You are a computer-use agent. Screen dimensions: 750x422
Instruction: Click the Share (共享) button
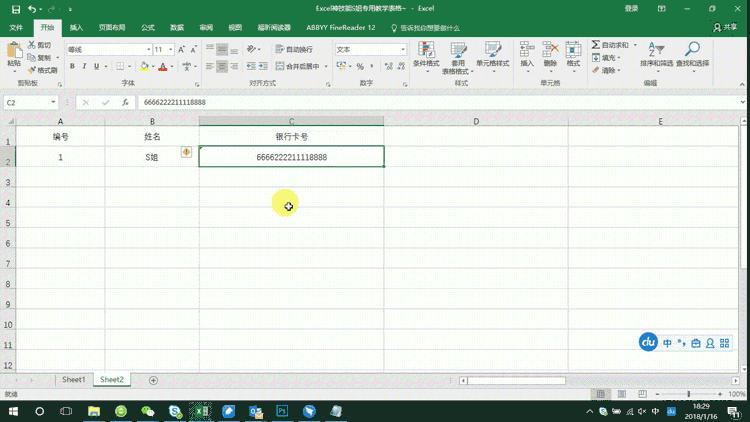tap(725, 27)
